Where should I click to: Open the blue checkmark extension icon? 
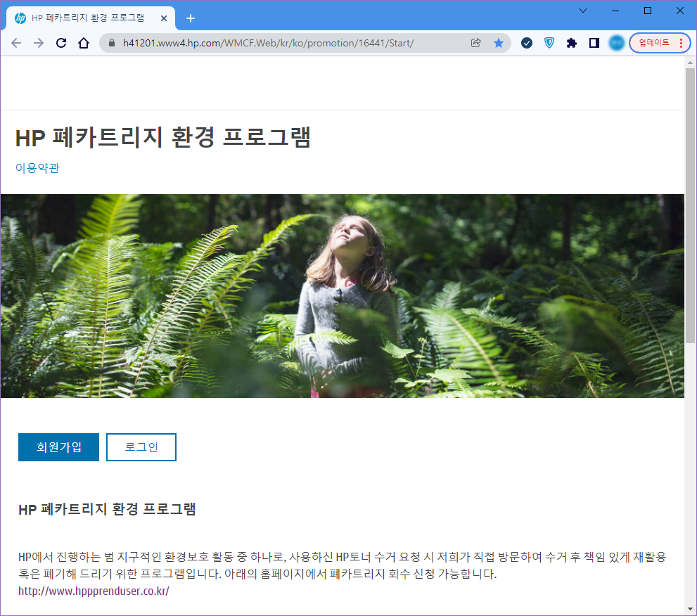point(527,43)
